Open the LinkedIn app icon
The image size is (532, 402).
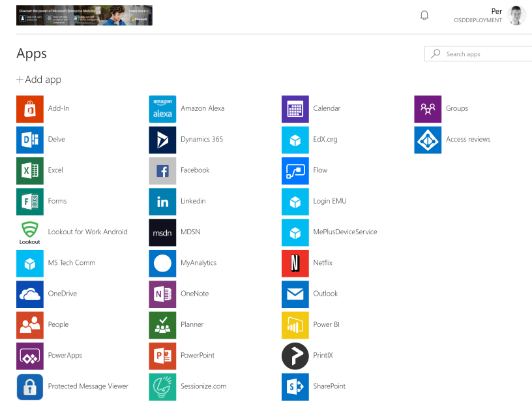point(162,202)
